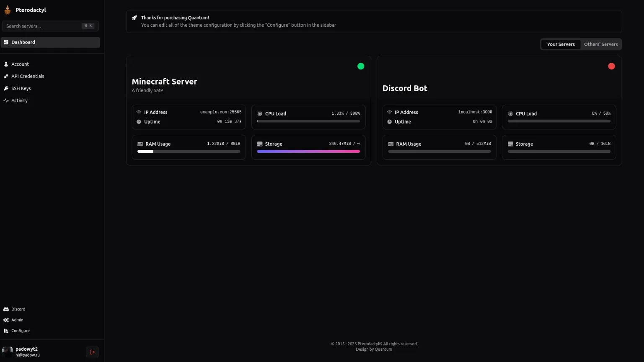
Task: Click the SSH Keys key icon
Action: coord(6,88)
